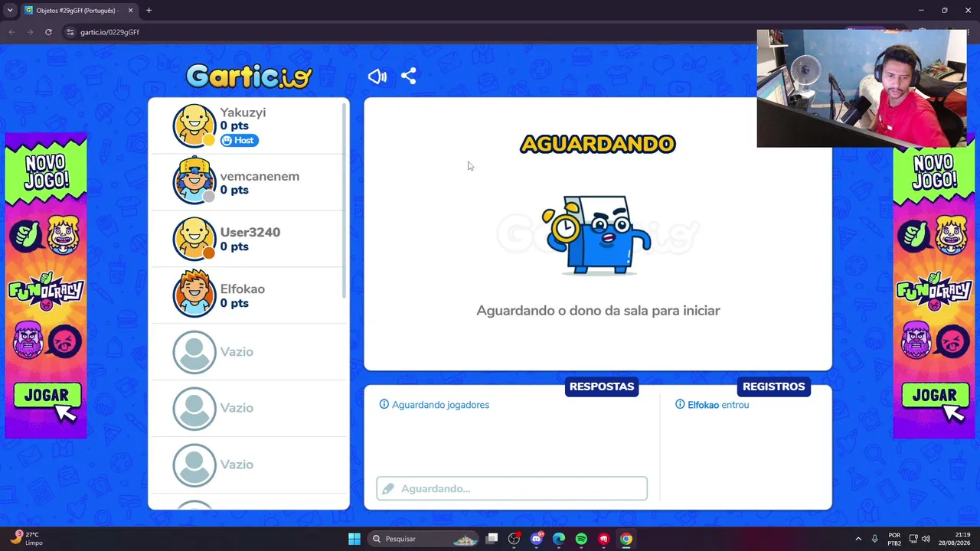This screenshot has height=551, width=980.
Task: Click the site info icon in address bar
Action: click(x=70, y=32)
